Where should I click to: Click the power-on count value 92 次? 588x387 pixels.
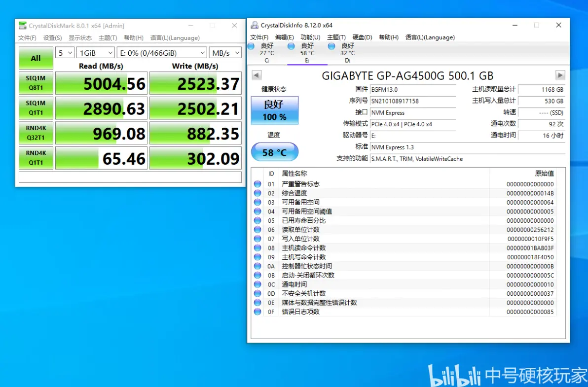(542, 124)
